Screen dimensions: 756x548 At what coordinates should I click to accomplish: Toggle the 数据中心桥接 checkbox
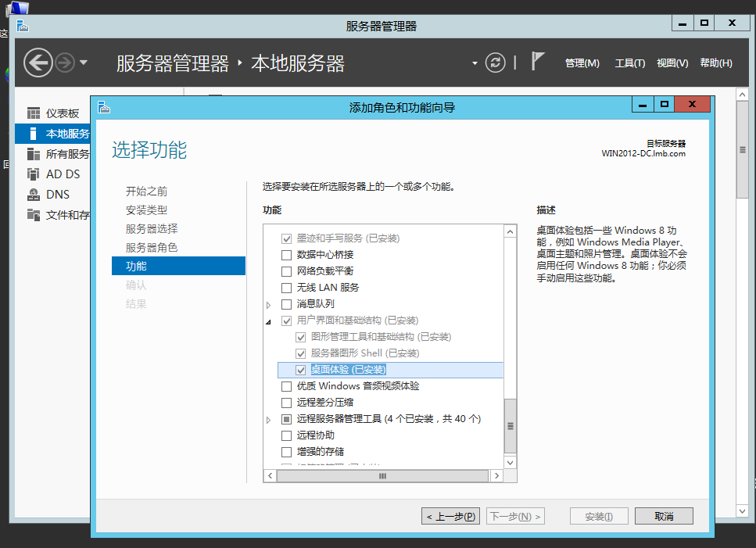click(286, 255)
